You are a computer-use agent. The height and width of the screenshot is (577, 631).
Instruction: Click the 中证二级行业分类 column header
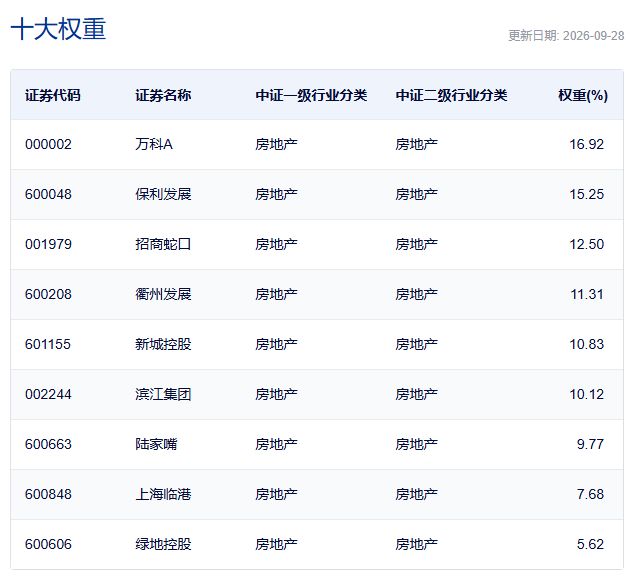451,95
